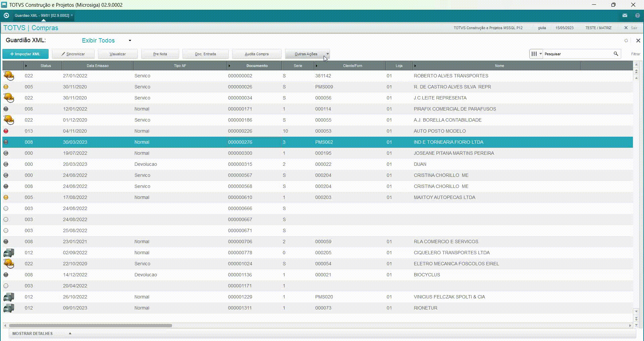Sort by the Serie column header
644x341 pixels.
298,66
